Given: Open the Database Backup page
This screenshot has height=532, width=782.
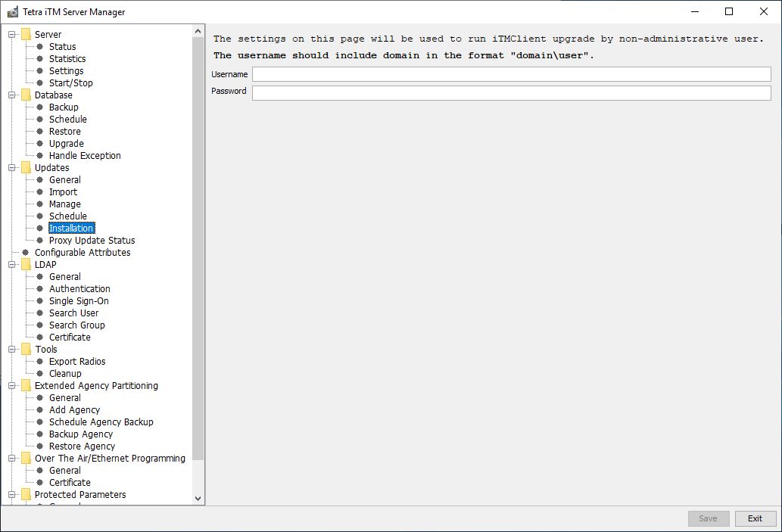Looking at the screenshot, I should point(64,107).
